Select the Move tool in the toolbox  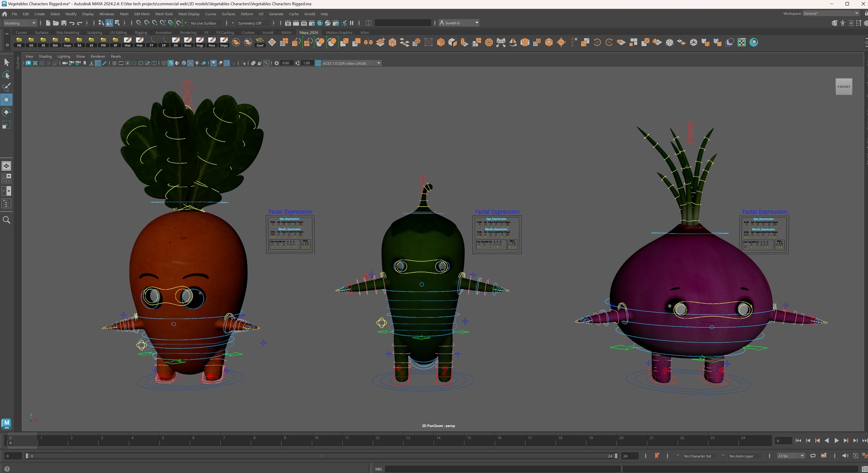[x=6, y=99]
